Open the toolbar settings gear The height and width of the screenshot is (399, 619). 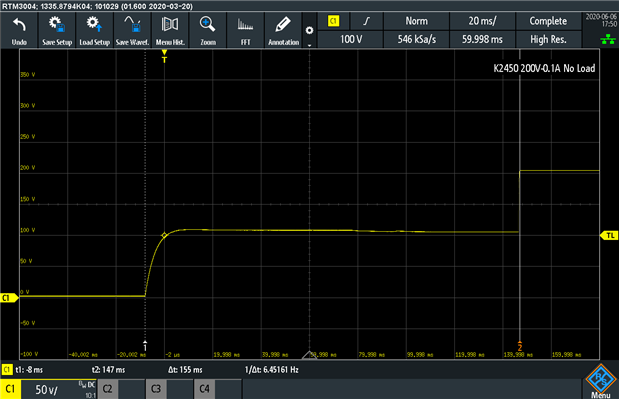(x=310, y=30)
